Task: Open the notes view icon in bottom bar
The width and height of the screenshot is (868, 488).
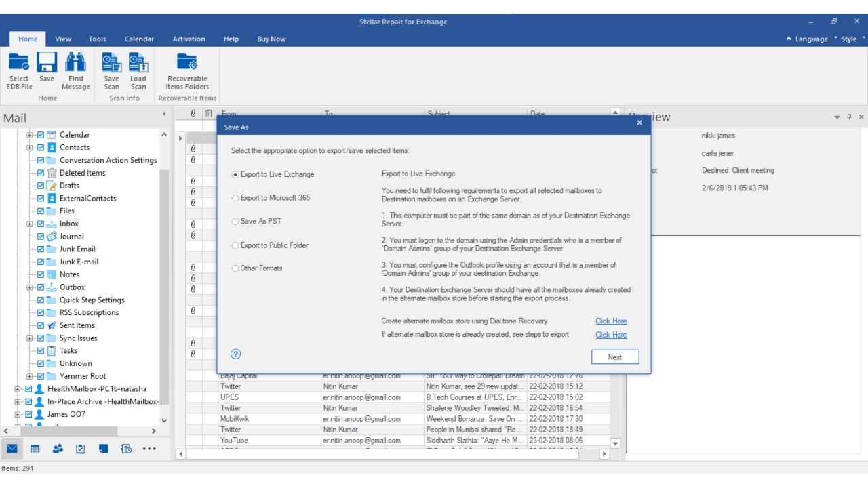Action: tap(103, 449)
